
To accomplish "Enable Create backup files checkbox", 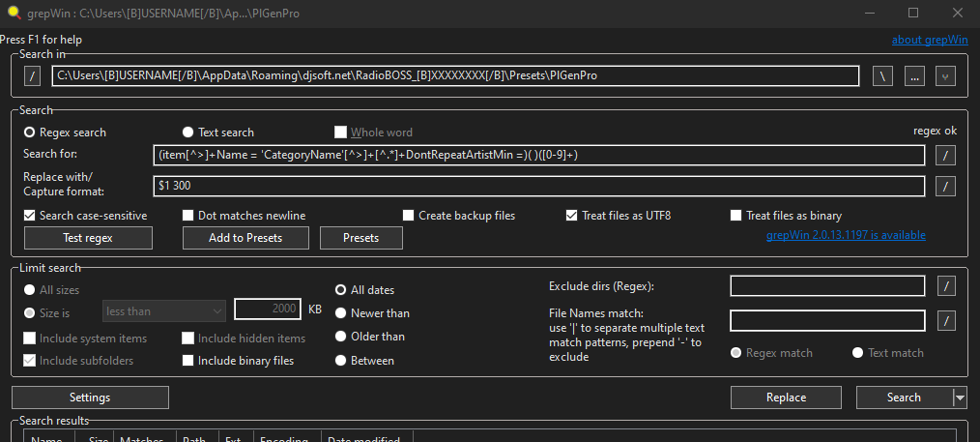I will [409, 216].
